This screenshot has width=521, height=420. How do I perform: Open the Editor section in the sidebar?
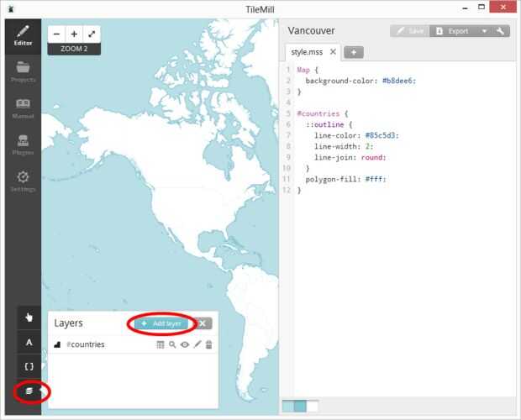point(23,36)
